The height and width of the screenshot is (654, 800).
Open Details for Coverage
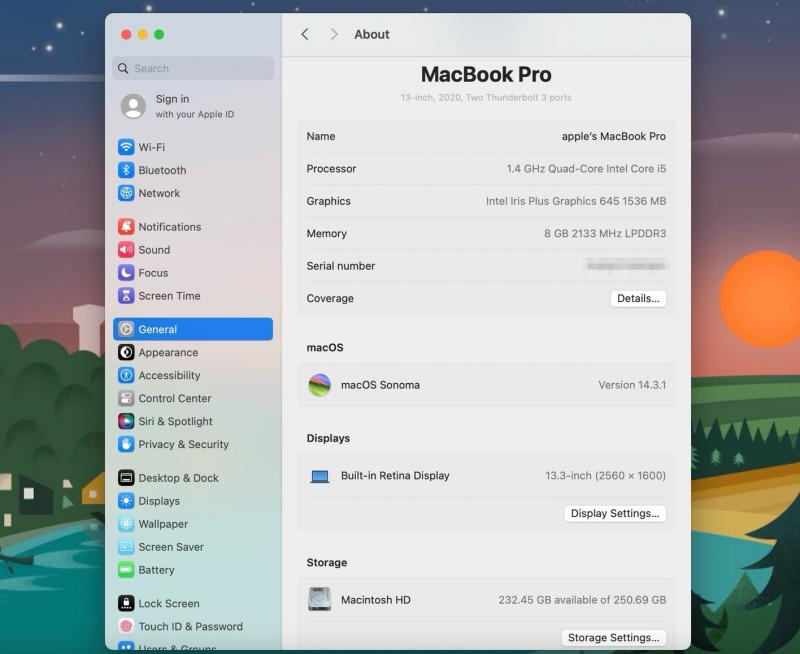[638, 298]
